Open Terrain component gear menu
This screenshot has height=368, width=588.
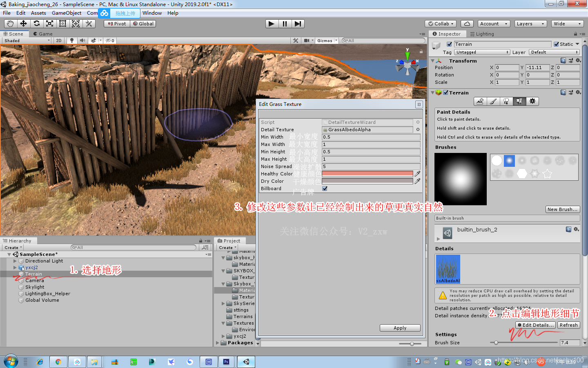coord(578,92)
